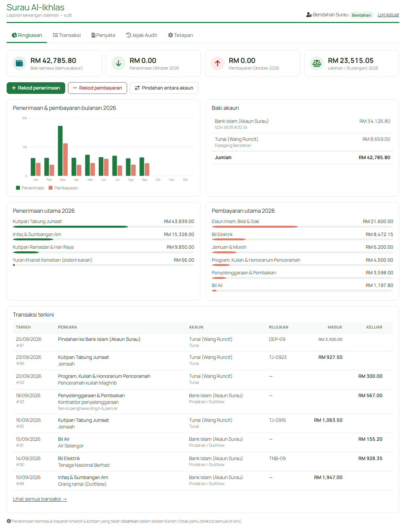This screenshot has height=532, width=406.
Task: Click the wallet icon on current balance card
Action: (19, 63)
